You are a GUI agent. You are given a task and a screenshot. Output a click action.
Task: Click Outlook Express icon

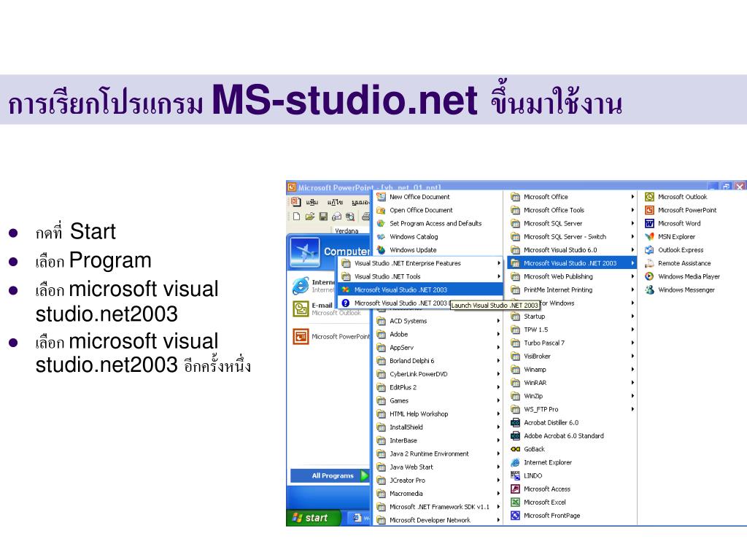[649, 249]
